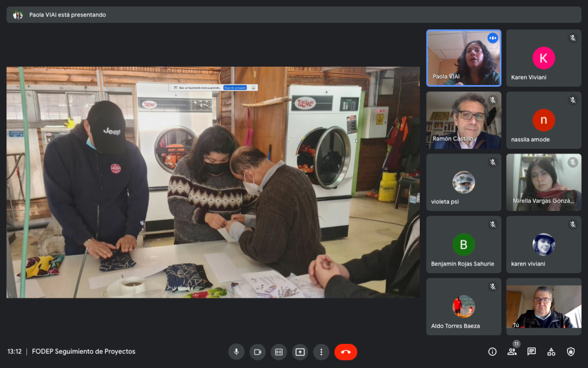Show the participants list
The width and height of the screenshot is (588, 368).
(x=512, y=352)
